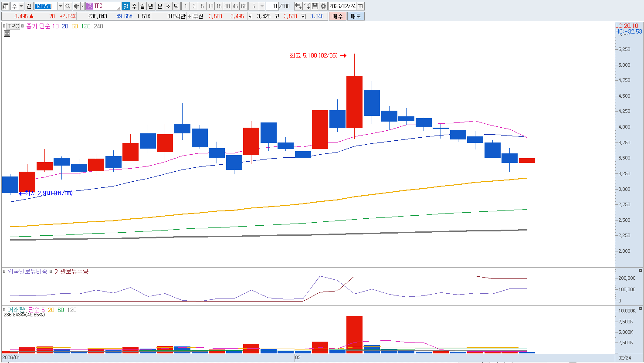
Task: Select the 틱 (tick) period tab
Action: coord(176,6)
